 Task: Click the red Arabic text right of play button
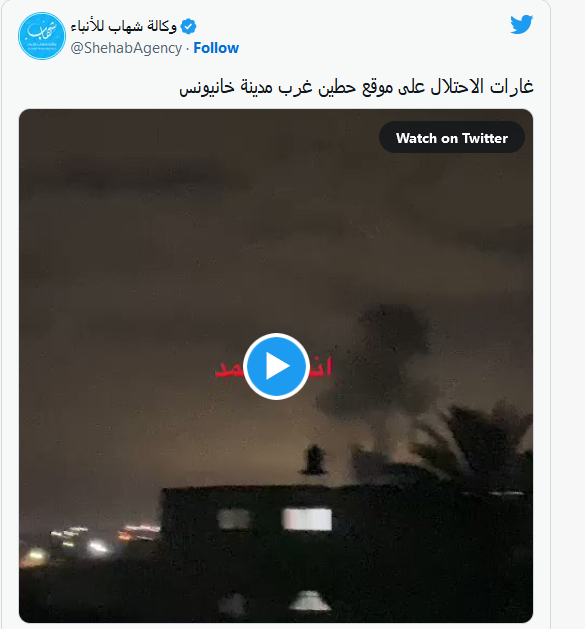(x=320, y=368)
